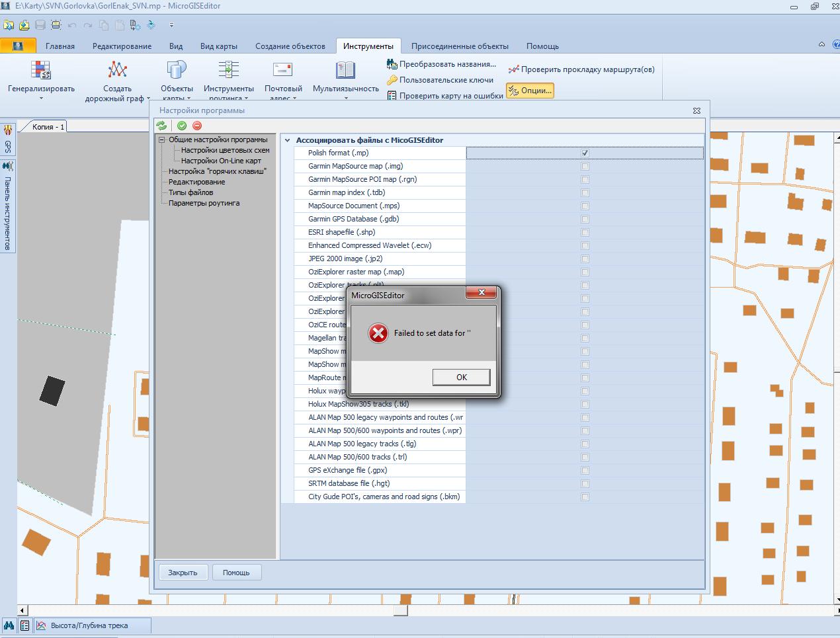
Task: Open the Мультиязычность book icon
Action: (x=345, y=69)
